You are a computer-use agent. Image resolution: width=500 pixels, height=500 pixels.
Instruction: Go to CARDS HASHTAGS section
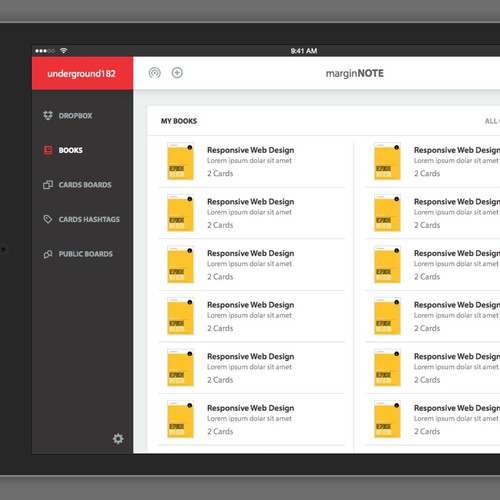tap(89, 219)
